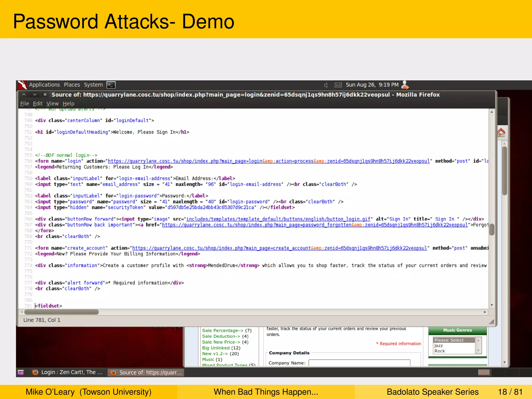Image resolution: width=532 pixels, height=399 pixels.
Task: Click the fieldset tag on line 781
Action: [x=49, y=306]
